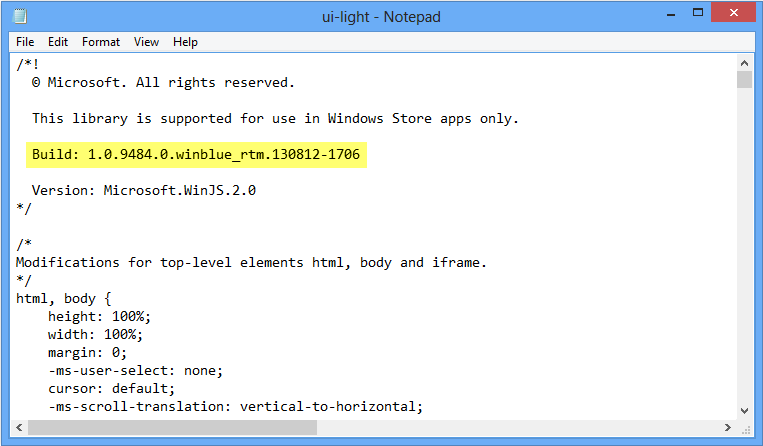Image resolution: width=763 pixels, height=446 pixels.
Task: Click the 'Modifications for top-level elements' comment
Action: [251, 263]
